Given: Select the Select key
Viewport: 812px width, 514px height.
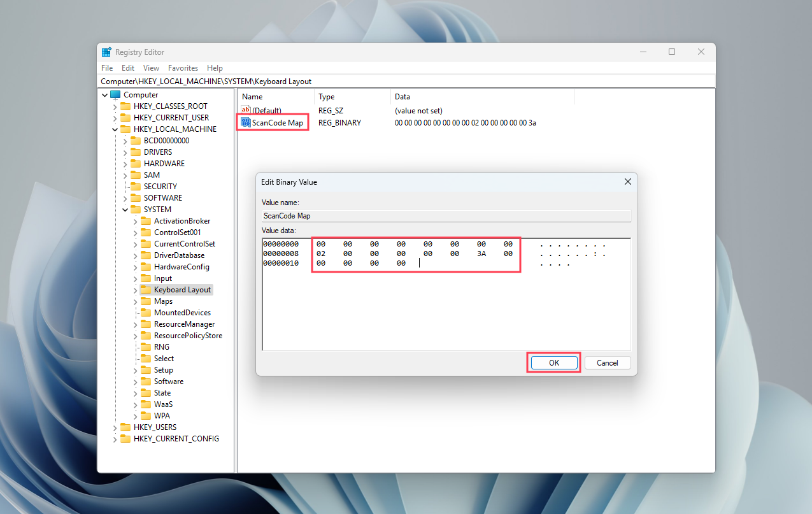Looking at the screenshot, I should (x=164, y=359).
